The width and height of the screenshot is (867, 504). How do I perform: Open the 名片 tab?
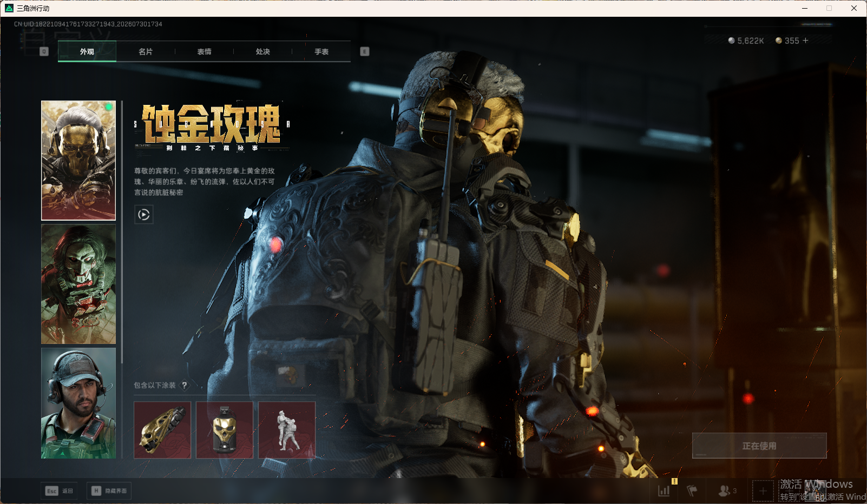(x=146, y=51)
